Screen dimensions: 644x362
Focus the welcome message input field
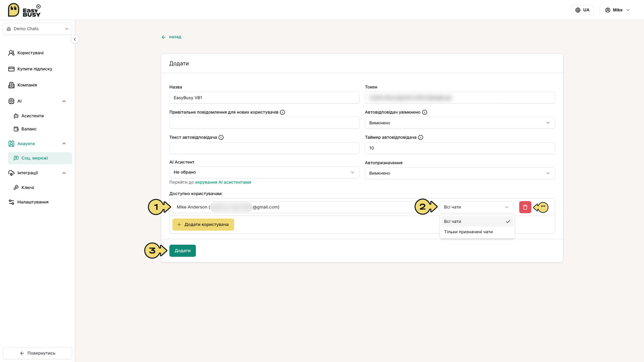(264, 123)
